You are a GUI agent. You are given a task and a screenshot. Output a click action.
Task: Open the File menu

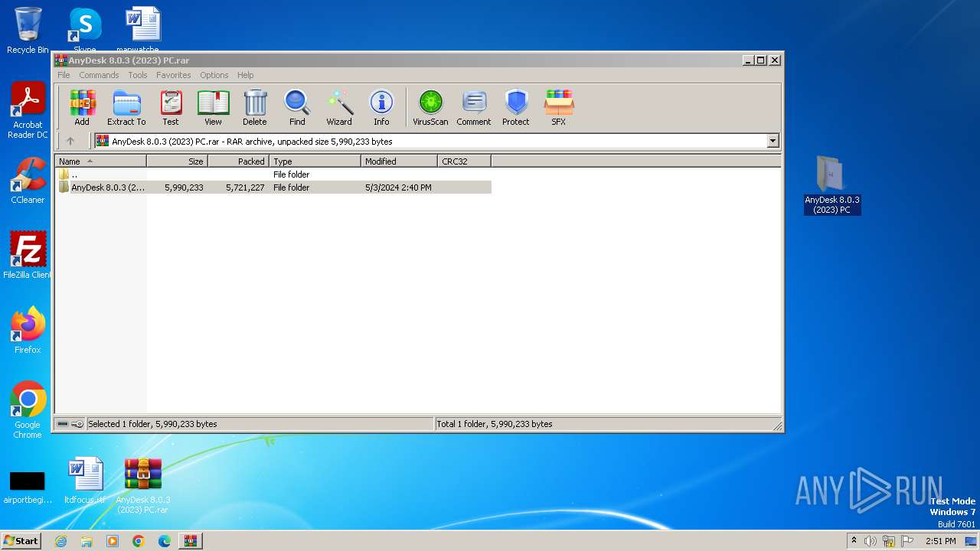tap(64, 75)
